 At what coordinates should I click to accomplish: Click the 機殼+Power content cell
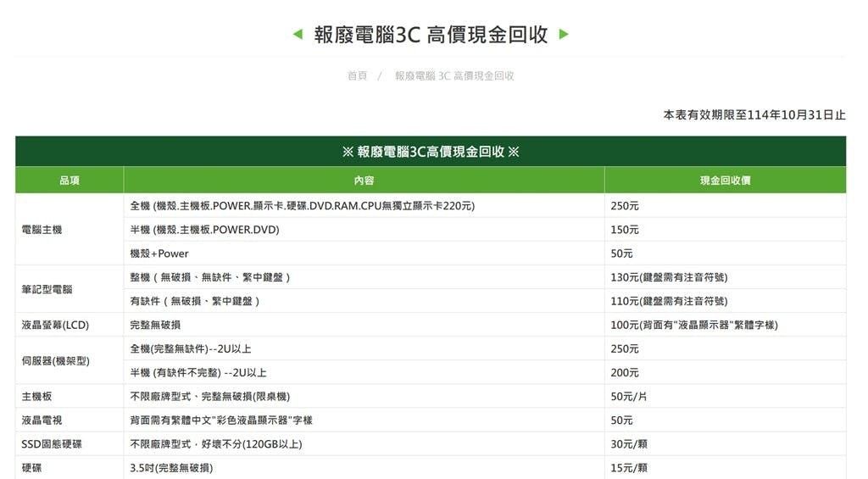point(159,253)
